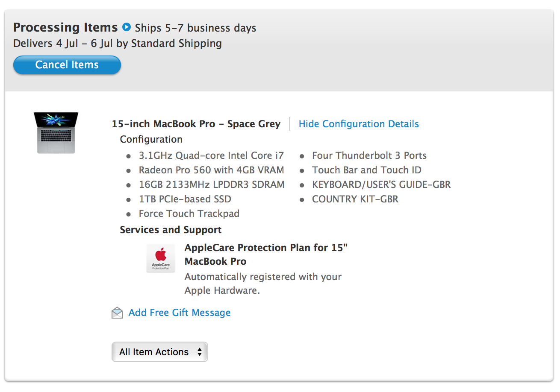Click 'Touch Bar and Touch ID' text
The height and width of the screenshot is (392, 560).
(x=367, y=170)
